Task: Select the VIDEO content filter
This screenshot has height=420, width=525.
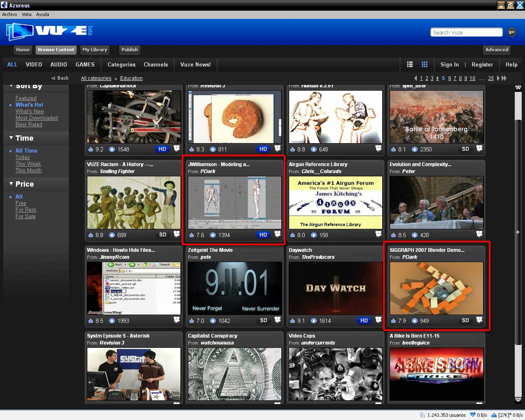Action: click(34, 64)
